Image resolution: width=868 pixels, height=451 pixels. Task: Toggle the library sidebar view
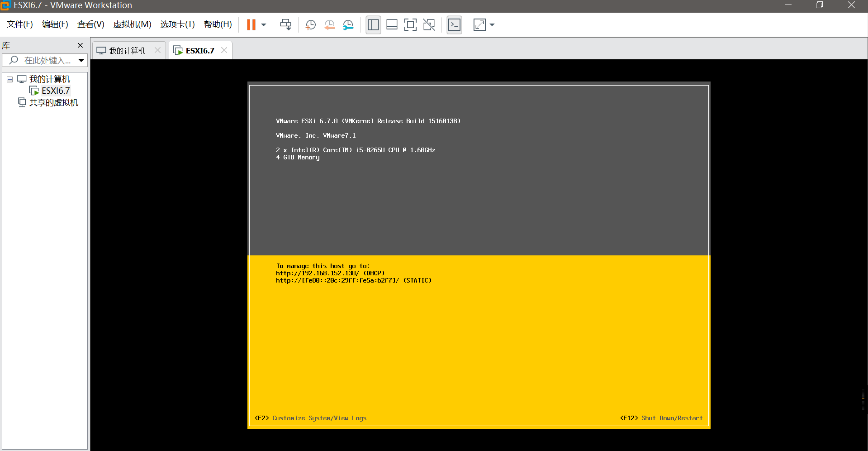[x=373, y=24]
